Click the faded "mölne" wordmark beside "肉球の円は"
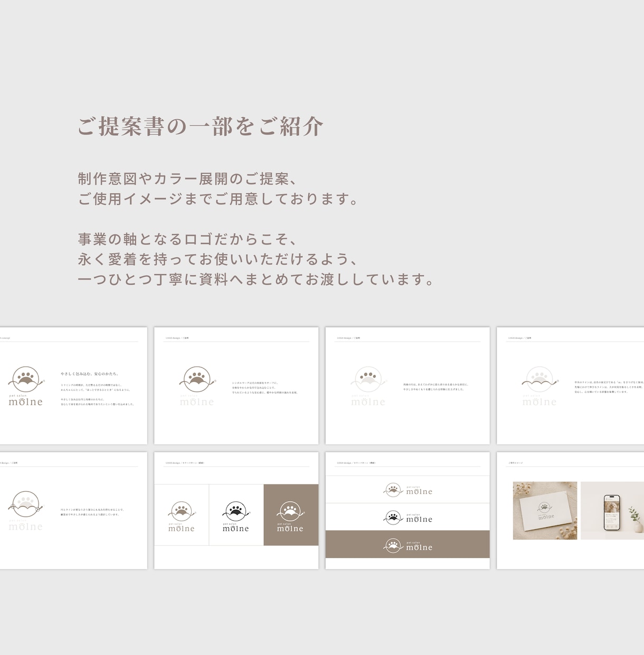 [x=368, y=402]
